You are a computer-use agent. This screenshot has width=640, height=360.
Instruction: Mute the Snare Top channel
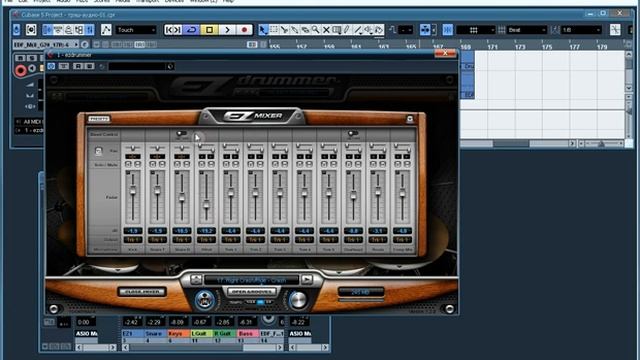(162, 164)
